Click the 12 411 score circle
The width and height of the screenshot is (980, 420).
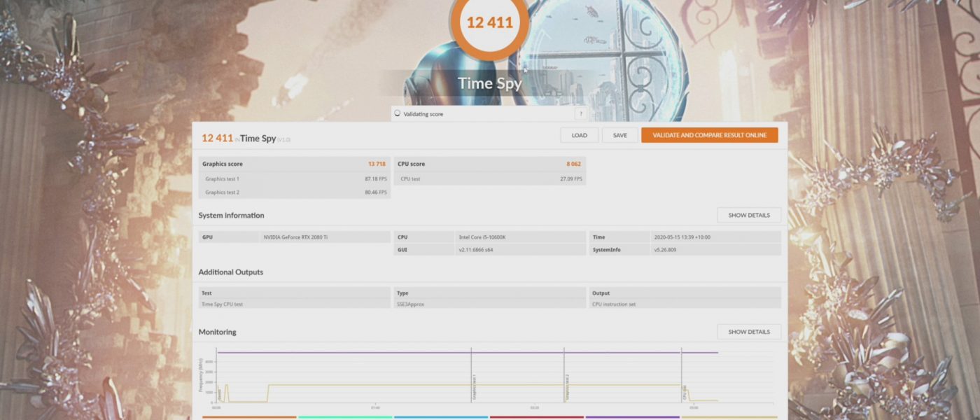[490, 22]
